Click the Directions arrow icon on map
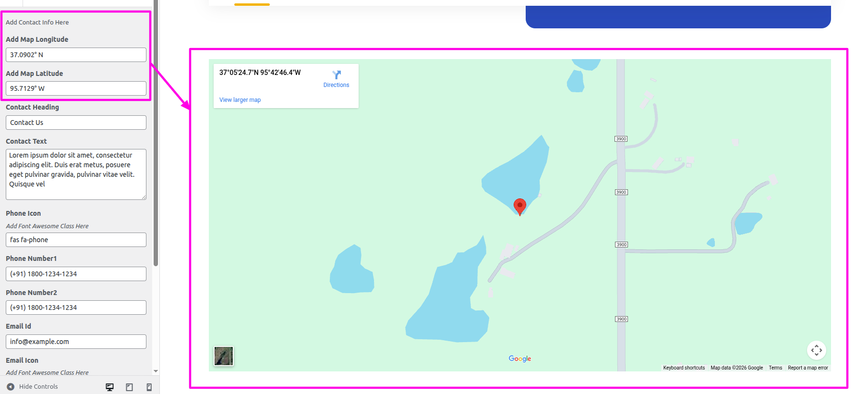Screen dimensions: 868x394 (336, 75)
